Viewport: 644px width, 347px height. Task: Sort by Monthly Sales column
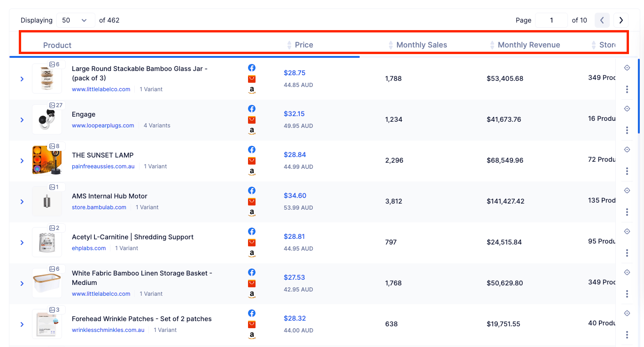(421, 45)
